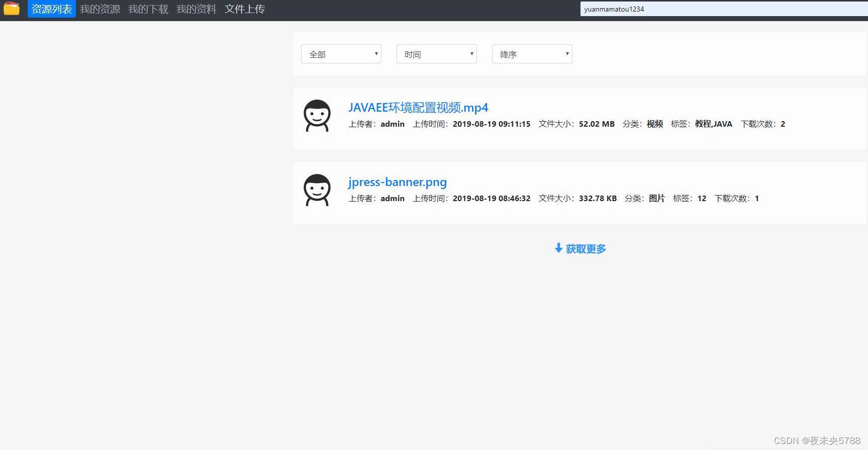
Task: Open the 降序 sort order dropdown
Action: click(x=532, y=54)
